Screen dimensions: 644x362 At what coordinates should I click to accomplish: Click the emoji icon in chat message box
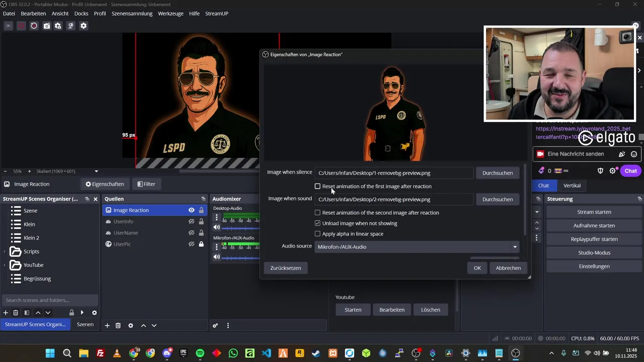point(634,154)
